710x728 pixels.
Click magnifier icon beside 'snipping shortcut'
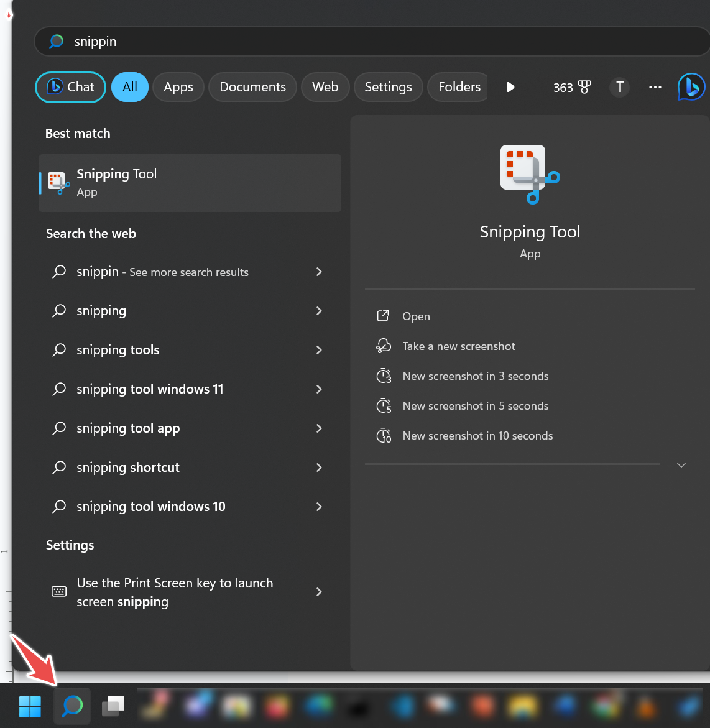[59, 467]
